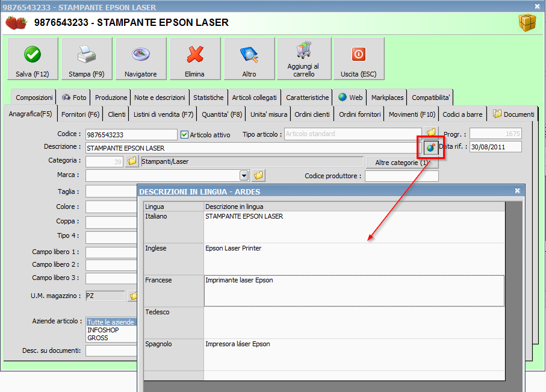Viewport: 546px width, 392px height.
Task: Click the Colore input field
Action: (x=111, y=207)
